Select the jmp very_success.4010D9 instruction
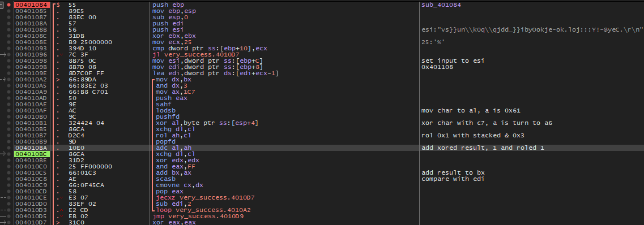 (x=198, y=216)
